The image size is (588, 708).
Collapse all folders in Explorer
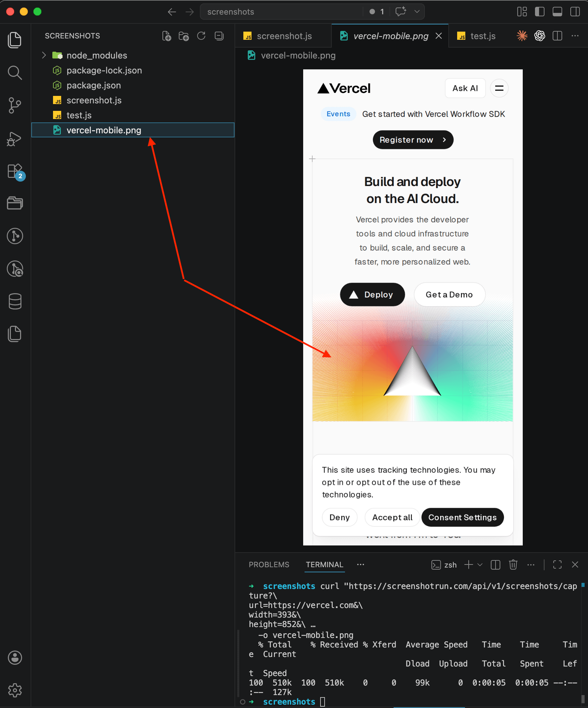(219, 36)
